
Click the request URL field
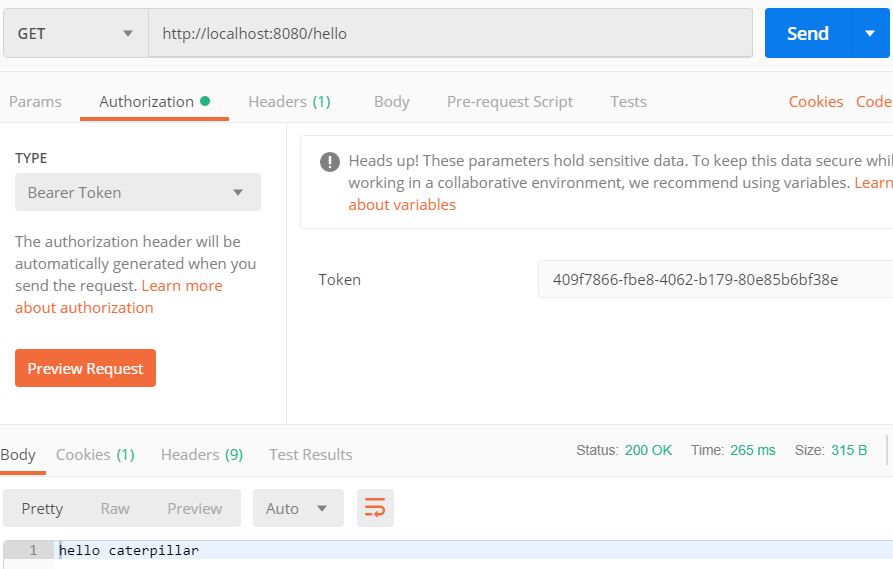450,34
